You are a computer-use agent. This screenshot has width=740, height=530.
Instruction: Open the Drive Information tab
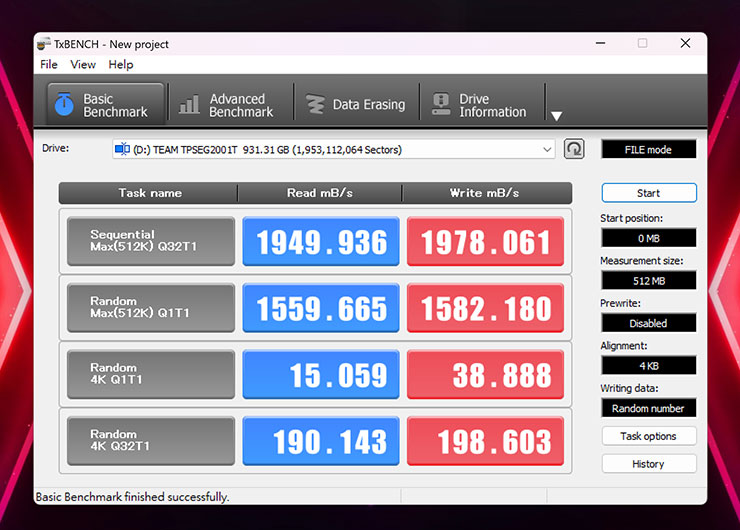(482, 105)
